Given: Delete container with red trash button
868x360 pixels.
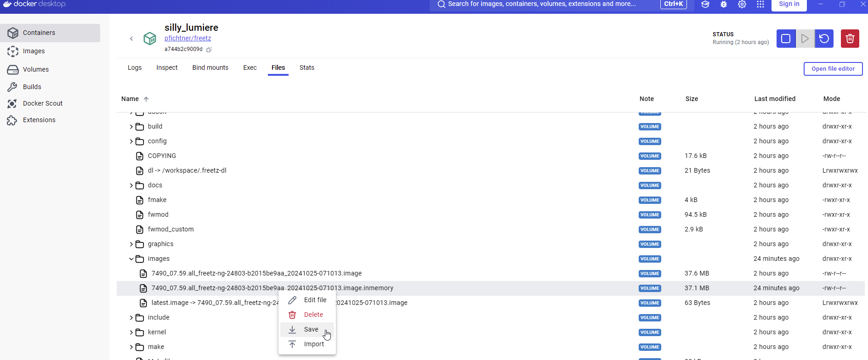Looking at the screenshot, I should point(850,39).
